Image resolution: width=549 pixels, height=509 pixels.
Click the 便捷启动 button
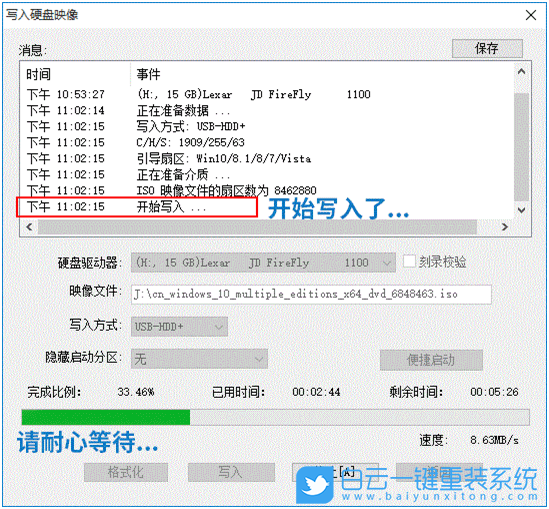pos(431,360)
